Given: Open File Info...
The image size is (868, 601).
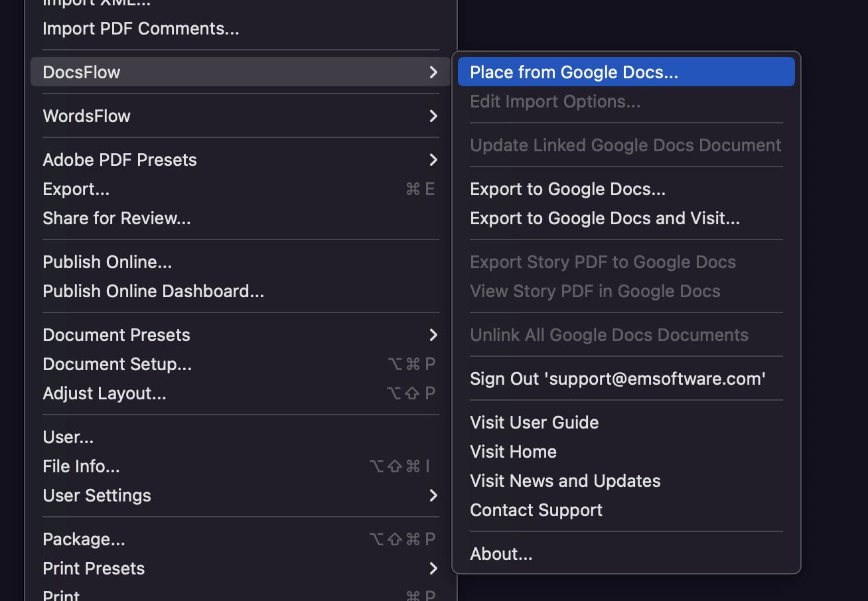Looking at the screenshot, I should 240,466.
